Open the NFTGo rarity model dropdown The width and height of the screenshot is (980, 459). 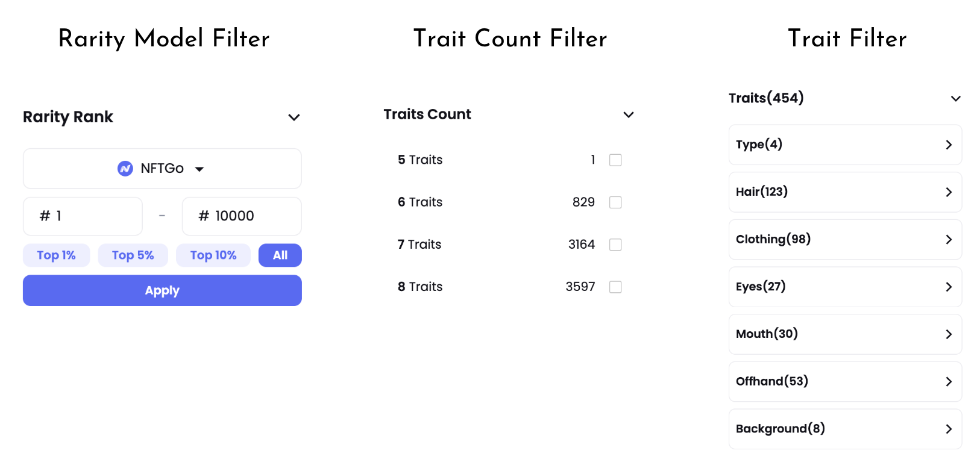click(162, 169)
